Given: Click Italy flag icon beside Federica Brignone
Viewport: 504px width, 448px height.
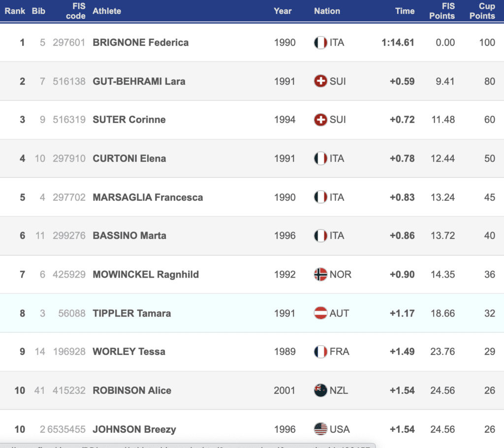Looking at the screenshot, I should (320, 42).
